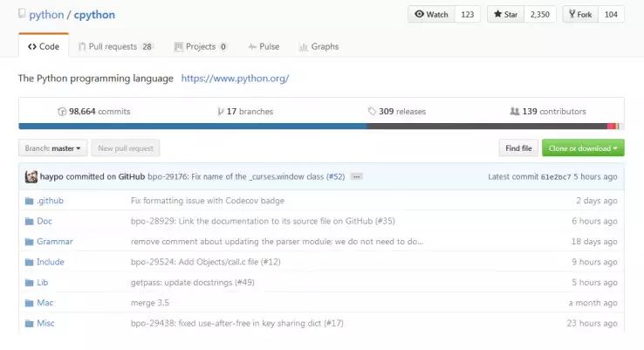This screenshot has width=644, height=350.
Task: Open the bpo-29524 commit message
Action: 205,262
